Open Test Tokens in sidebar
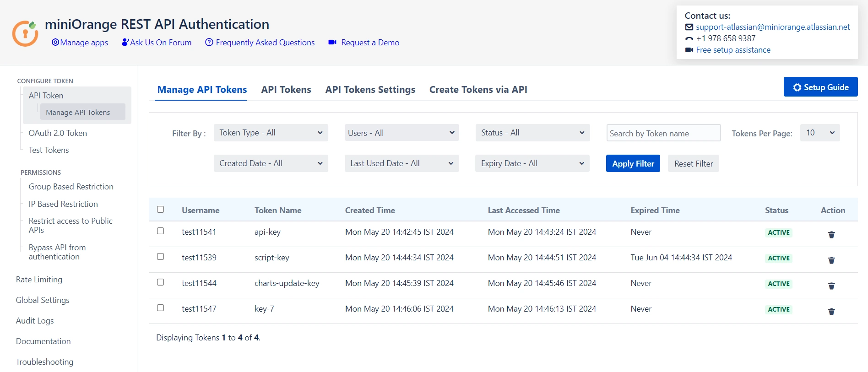Screen dimensions: 868x372 click(x=49, y=150)
